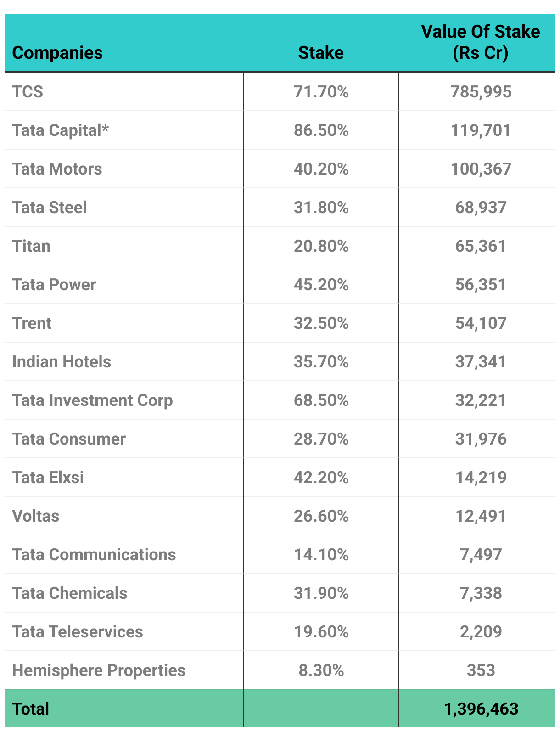Select Tata Teleservices value 2,209
Viewport: 560px width, 732px height.
pos(481,632)
